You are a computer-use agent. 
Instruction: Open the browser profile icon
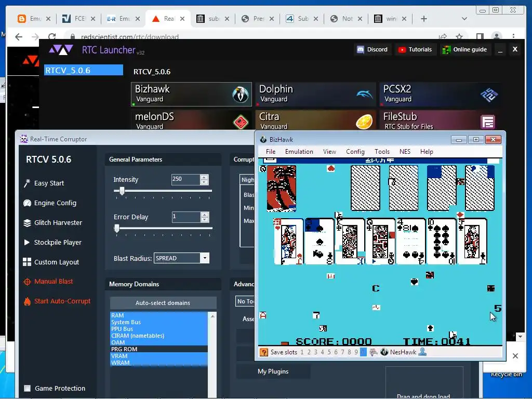coord(496,37)
